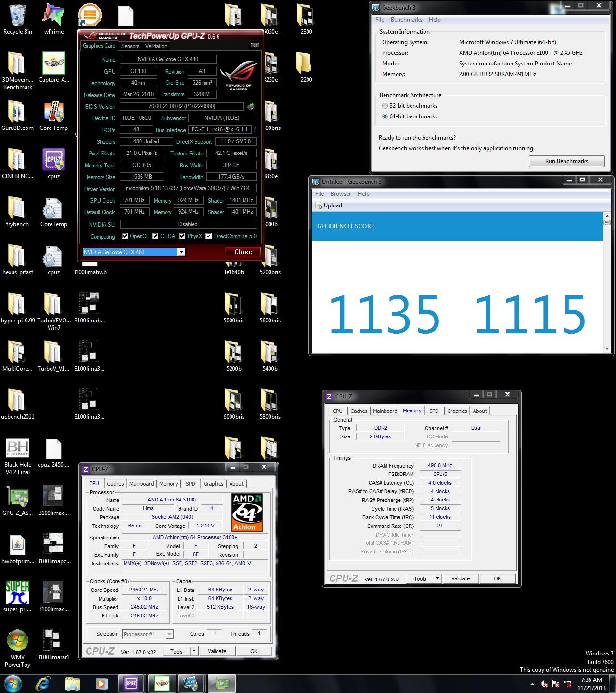Open Windows Media Player taskbar icon

point(101,683)
